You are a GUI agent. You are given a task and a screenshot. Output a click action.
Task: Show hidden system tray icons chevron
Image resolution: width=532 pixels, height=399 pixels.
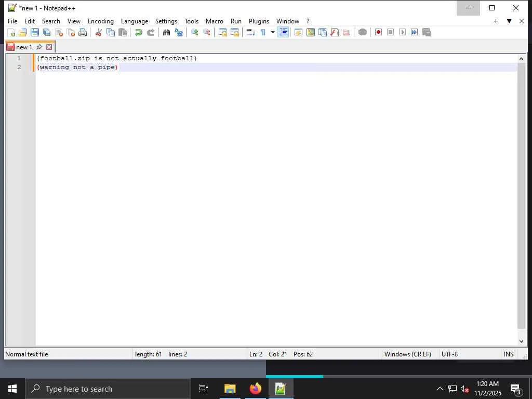(x=440, y=389)
